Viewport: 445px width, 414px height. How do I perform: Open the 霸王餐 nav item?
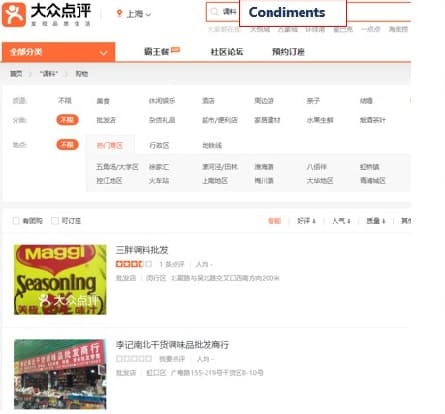click(x=156, y=52)
